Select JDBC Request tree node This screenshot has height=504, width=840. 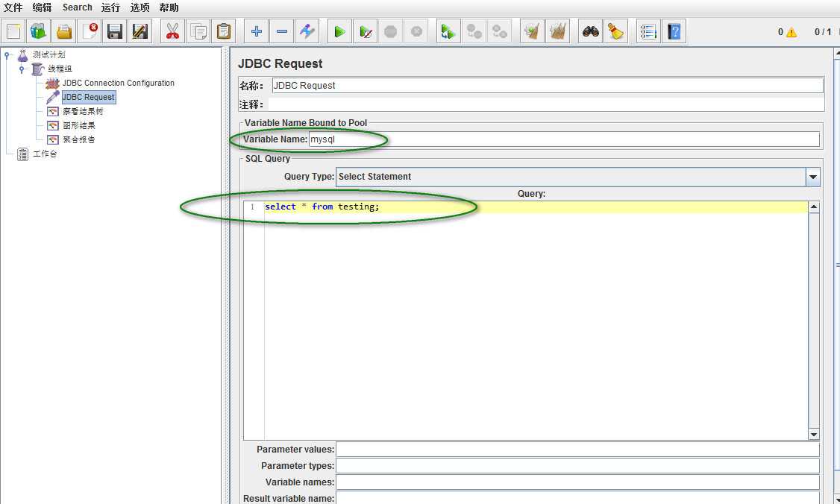(88, 97)
